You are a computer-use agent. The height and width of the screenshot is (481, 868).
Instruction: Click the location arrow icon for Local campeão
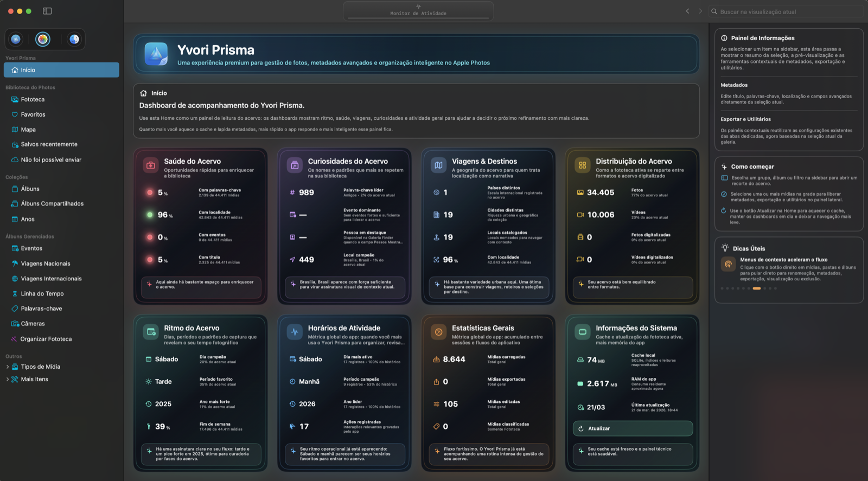click(292, 260)
